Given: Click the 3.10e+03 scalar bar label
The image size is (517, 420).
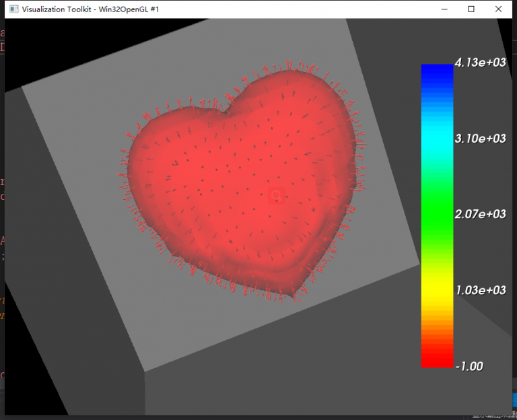Looking at the screenshot, I should point(480,139).
